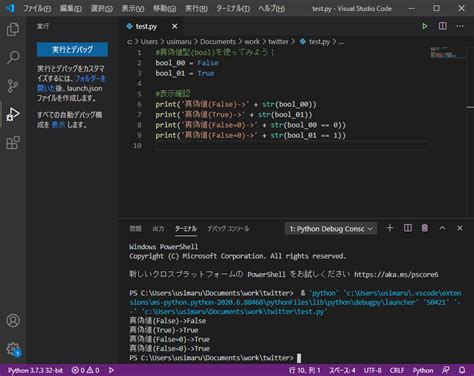Open the Search view in activity bar
The height and width of the screenshot is (376, 474).
(13, 57)
